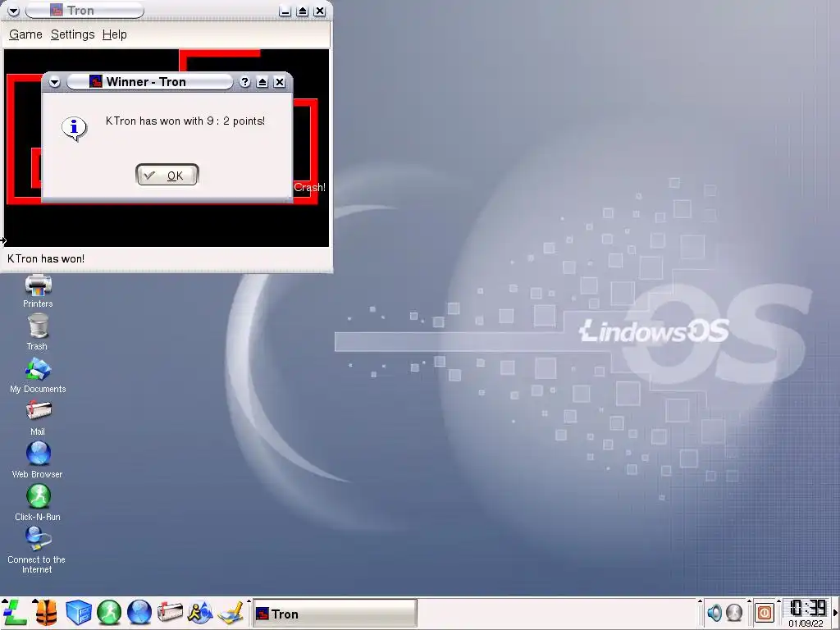Click OK in the Winner dialog
This screenshot has width=840, height=630.
point(167,176)
